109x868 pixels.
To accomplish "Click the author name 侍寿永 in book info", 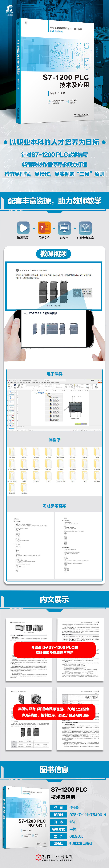I will click(x=74, y=807).
